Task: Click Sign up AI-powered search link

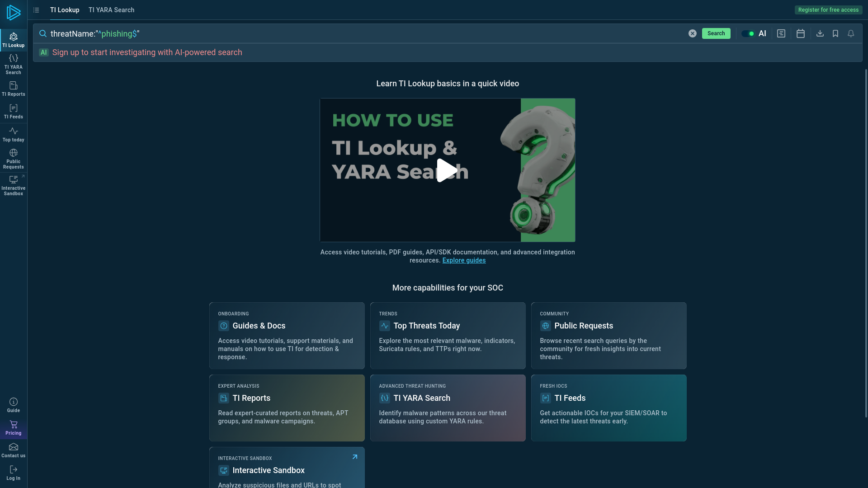Action: pyautogui.click(x=147, y=52)
